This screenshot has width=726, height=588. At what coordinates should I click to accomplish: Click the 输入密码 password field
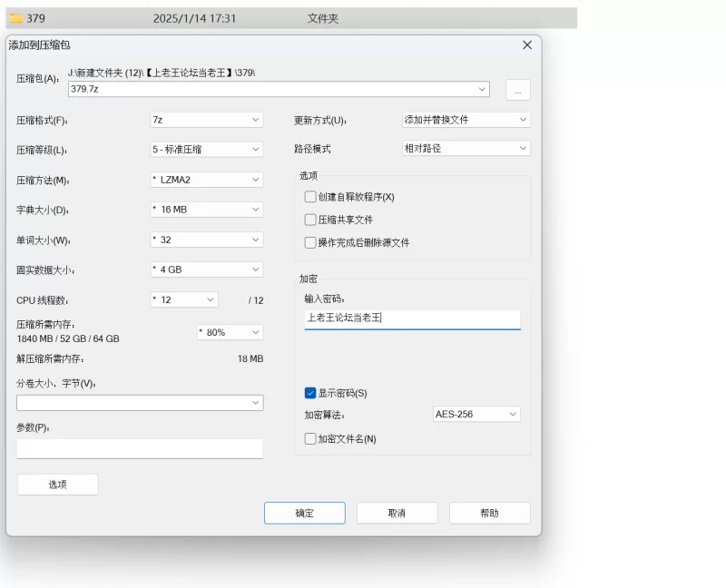pyautogui.click(x=413, y=319)
